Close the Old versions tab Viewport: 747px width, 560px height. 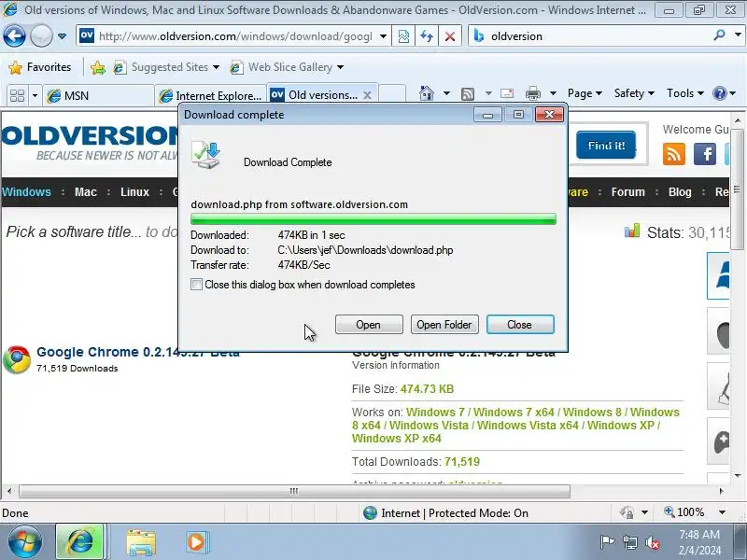pyautogui.click(x=367, y=95)
